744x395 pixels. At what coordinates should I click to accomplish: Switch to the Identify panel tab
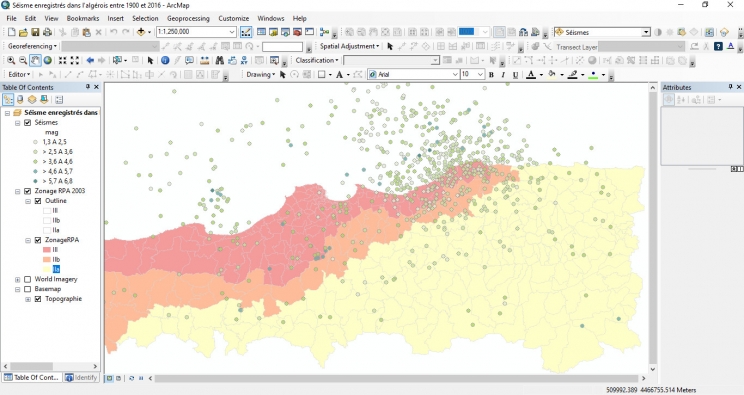pyautogui.click(x=82, y=377)
